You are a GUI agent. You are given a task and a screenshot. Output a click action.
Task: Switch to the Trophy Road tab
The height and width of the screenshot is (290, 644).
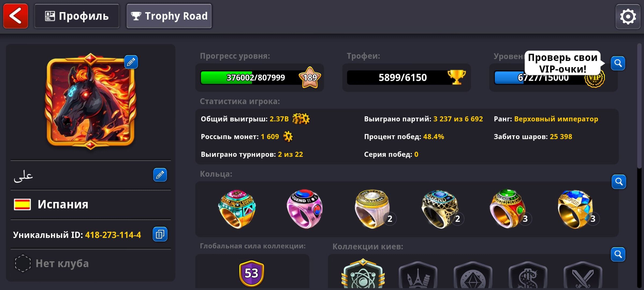coord(169,16)
